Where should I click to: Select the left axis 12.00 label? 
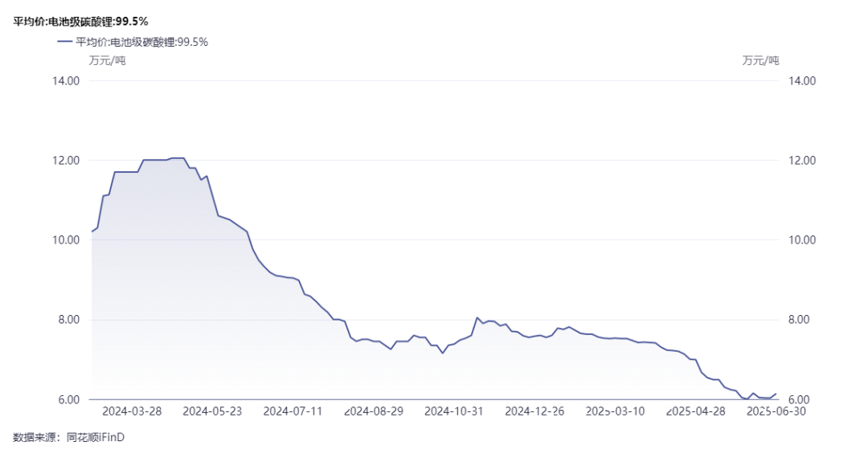point(66,161)
